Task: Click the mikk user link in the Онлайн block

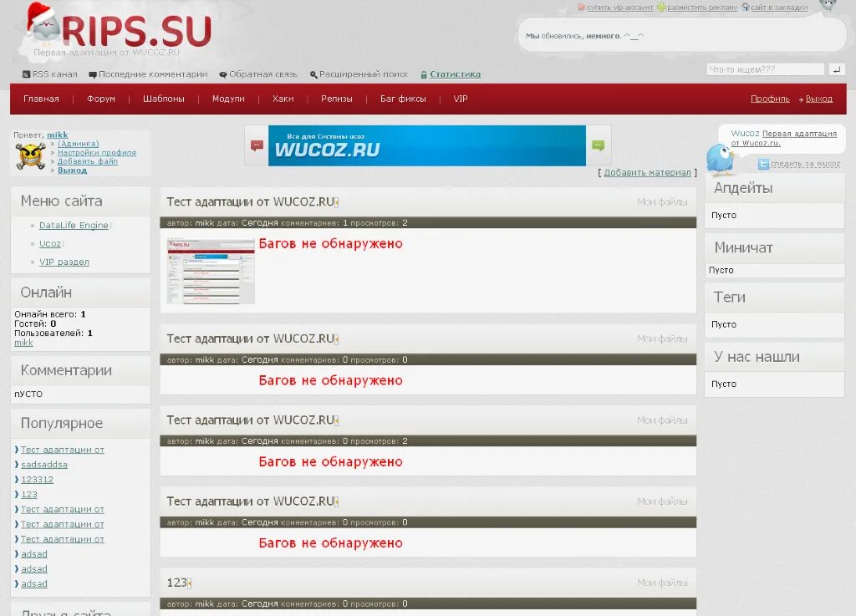Action: click(23, 343)
